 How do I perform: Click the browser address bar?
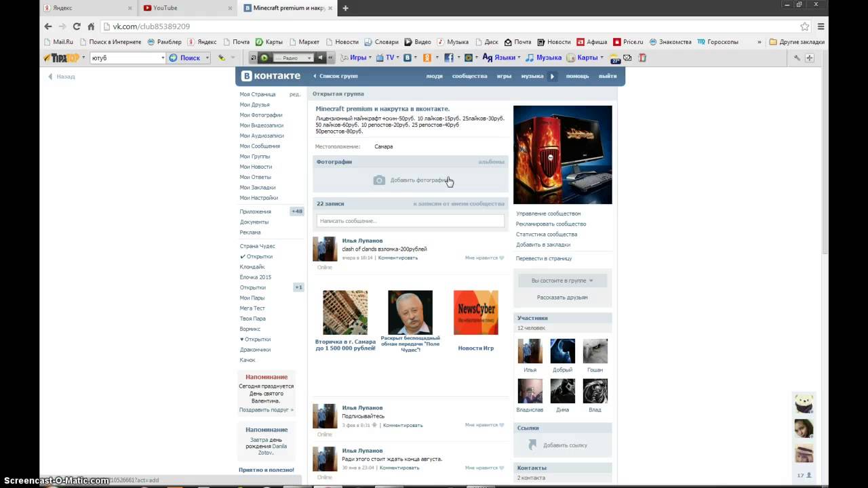coord(448,26)
